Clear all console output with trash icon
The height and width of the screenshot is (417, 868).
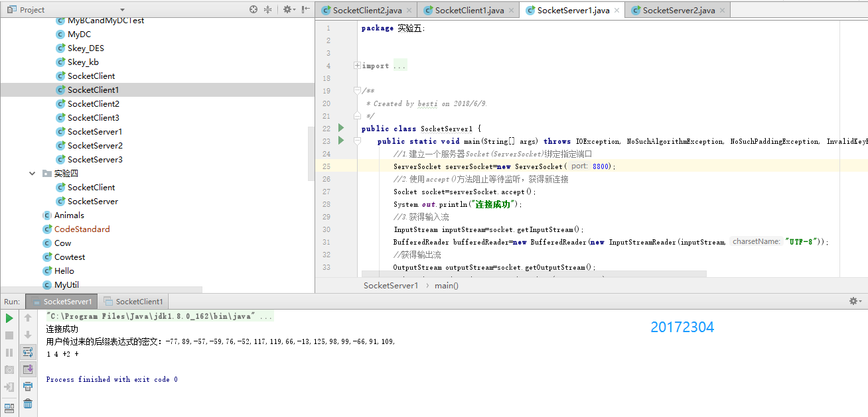coord(28,403)
